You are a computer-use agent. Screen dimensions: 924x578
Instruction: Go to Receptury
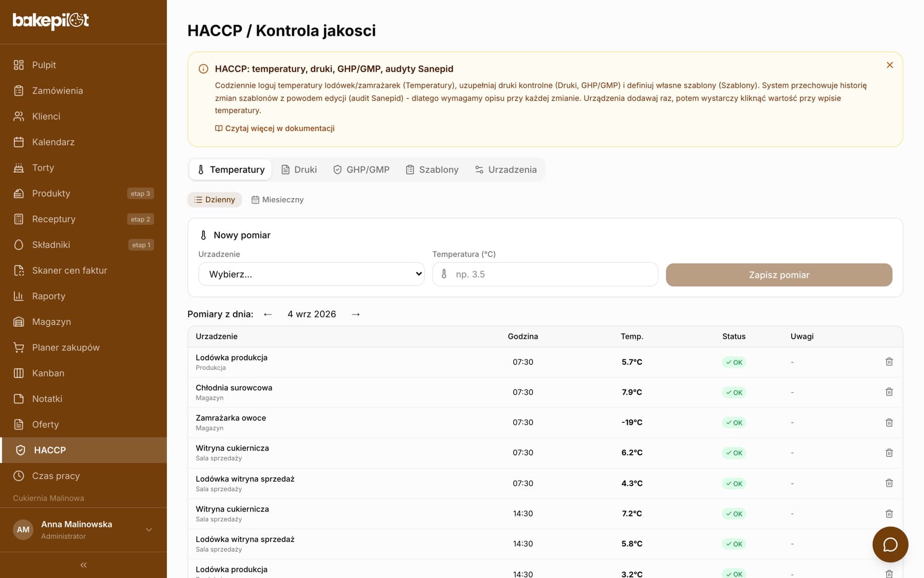coord(83,219)
